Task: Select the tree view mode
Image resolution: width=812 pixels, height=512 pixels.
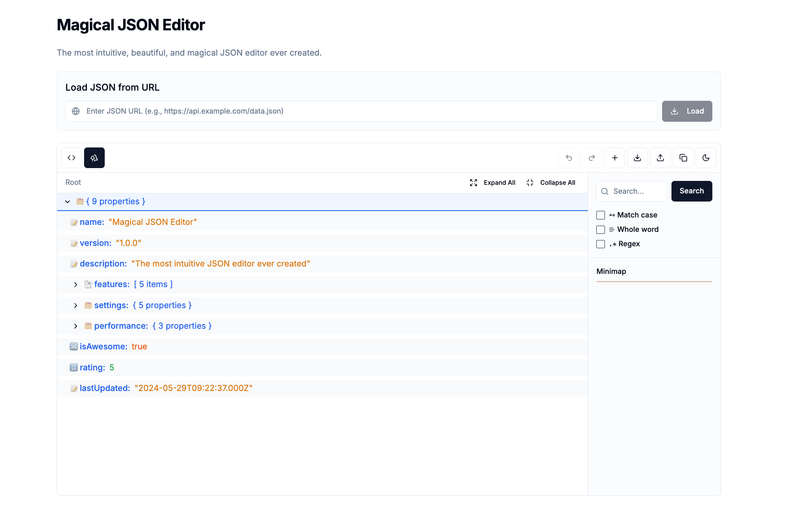Action: click(94, 158)
